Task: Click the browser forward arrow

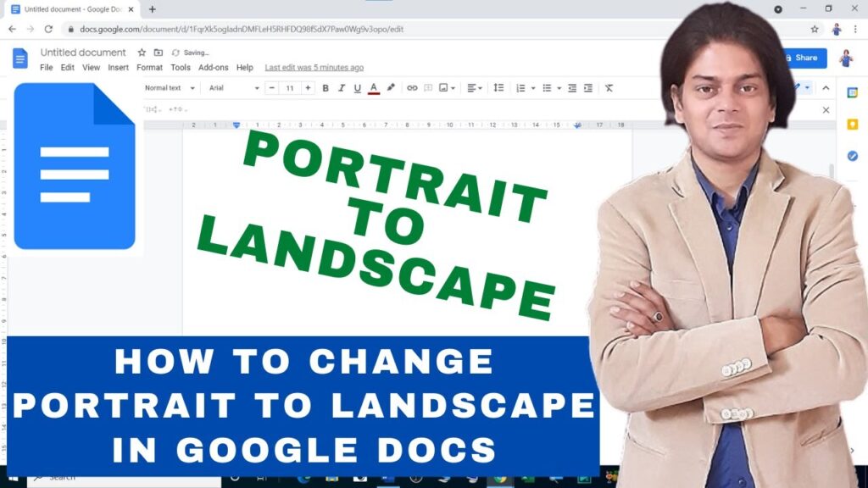Action: coord(31,30)
